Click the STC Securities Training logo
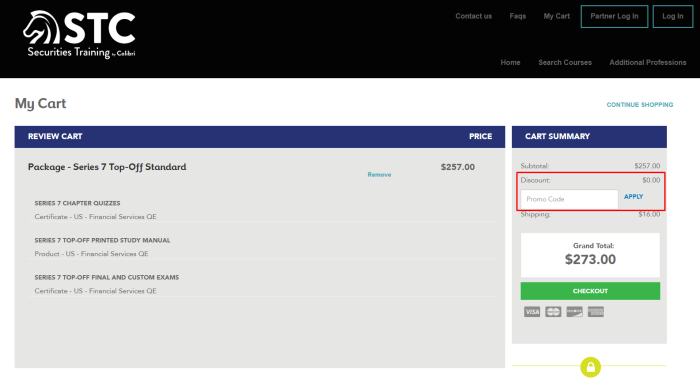This screenshot has width=700, height=382. [79, 35]
